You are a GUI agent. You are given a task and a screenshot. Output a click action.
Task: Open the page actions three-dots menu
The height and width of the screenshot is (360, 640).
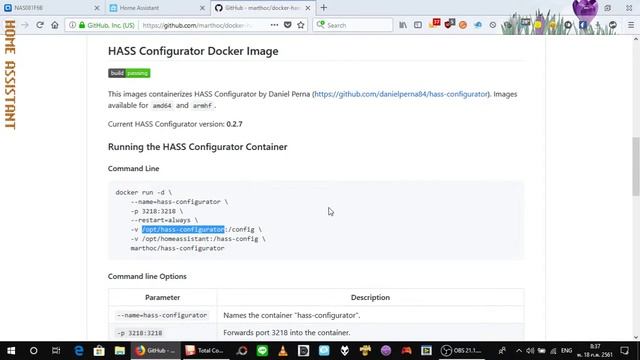pos(274,25)
